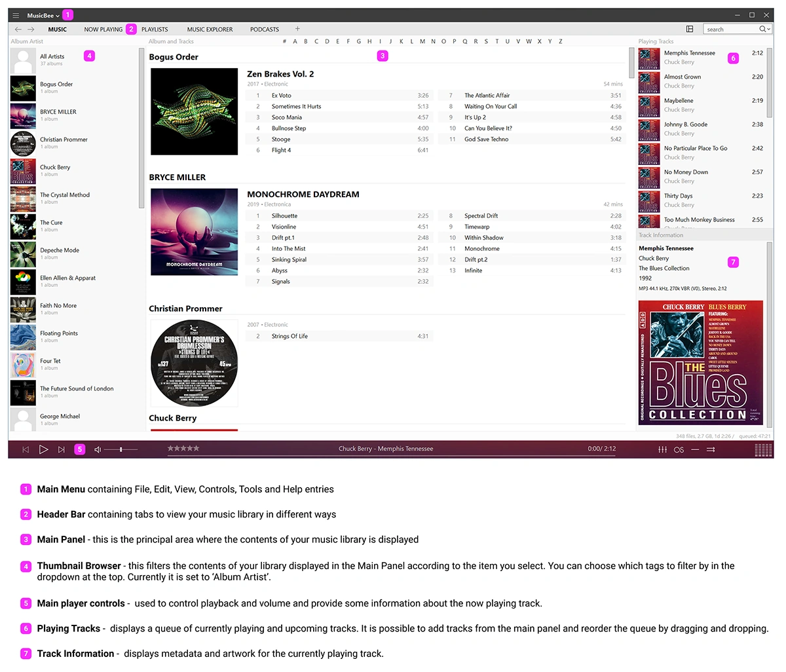Seek on the playback progress bar
Viewport: 786px width, 672px height.
click(x=391, y=455)
